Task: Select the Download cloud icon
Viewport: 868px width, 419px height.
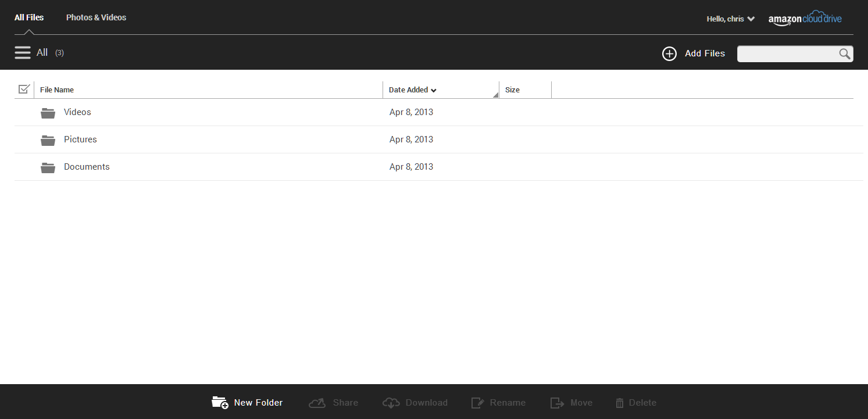Action: tap(391, 402)
